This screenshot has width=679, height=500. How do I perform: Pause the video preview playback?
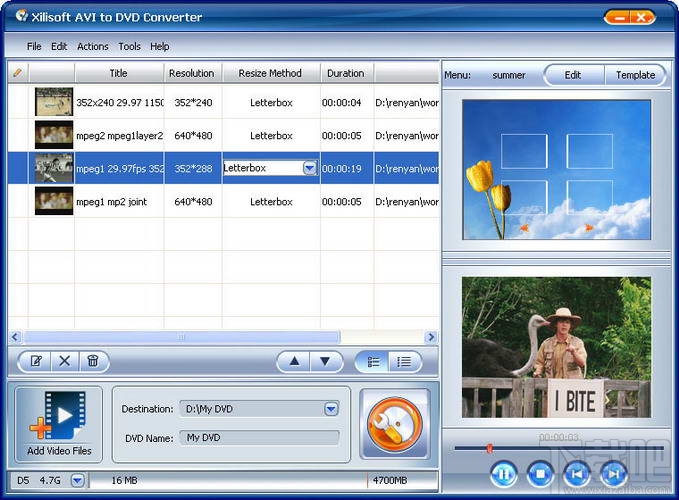pos(504,474)
